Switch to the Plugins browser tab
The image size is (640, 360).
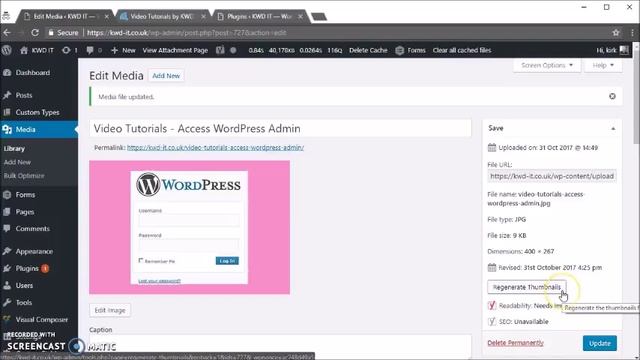[x=259, y=16]
